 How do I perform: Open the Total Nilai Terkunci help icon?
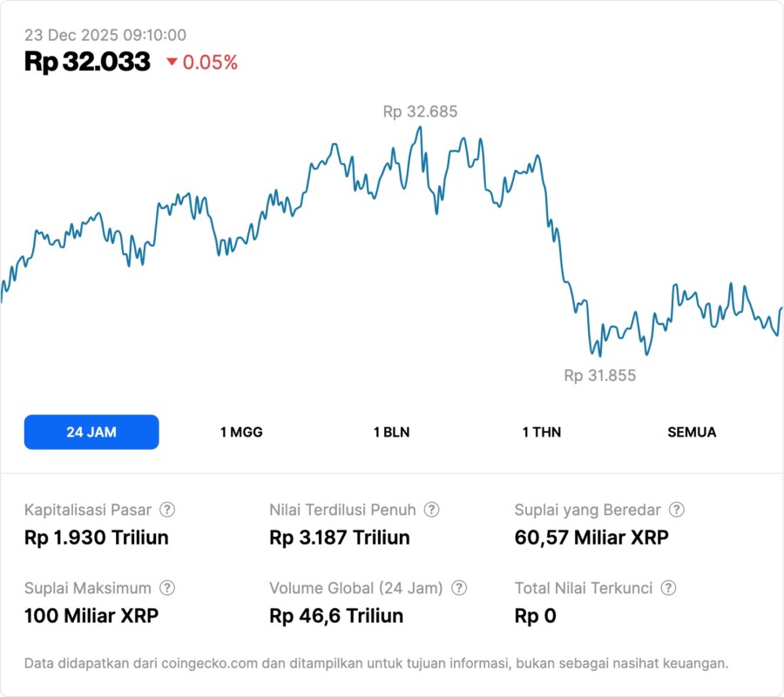(x=668, y=588)
